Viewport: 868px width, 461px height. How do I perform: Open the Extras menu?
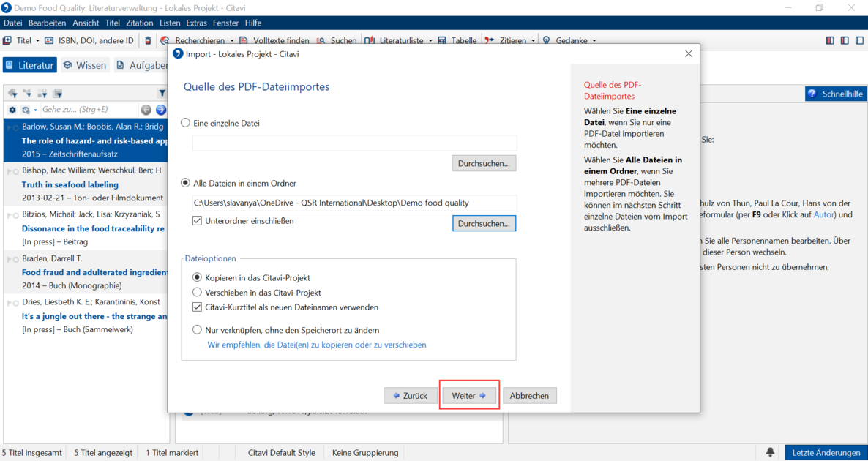[197, 23]
